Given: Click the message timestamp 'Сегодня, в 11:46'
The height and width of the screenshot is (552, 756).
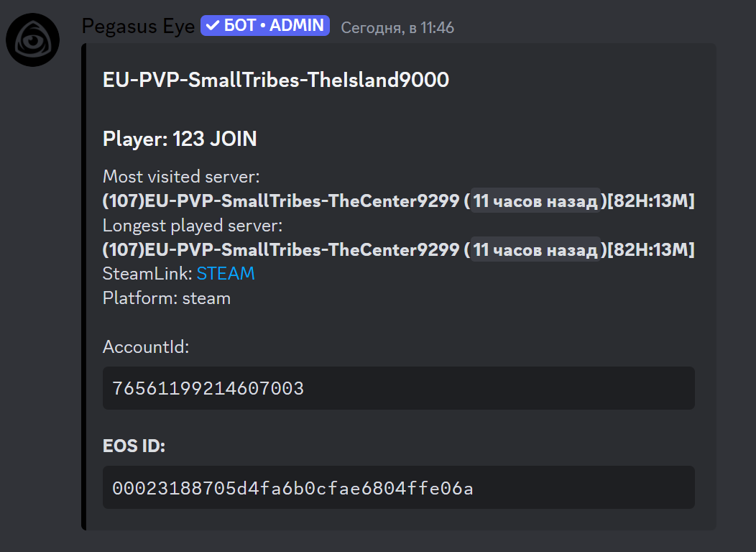Looking at the screenshot, I should [397, 27].
